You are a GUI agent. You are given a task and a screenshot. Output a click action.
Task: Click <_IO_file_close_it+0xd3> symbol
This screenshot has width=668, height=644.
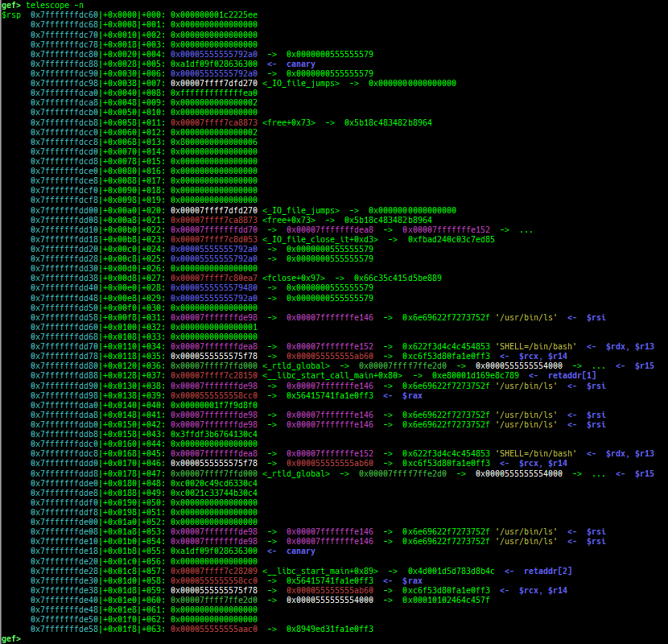point(320,240)
